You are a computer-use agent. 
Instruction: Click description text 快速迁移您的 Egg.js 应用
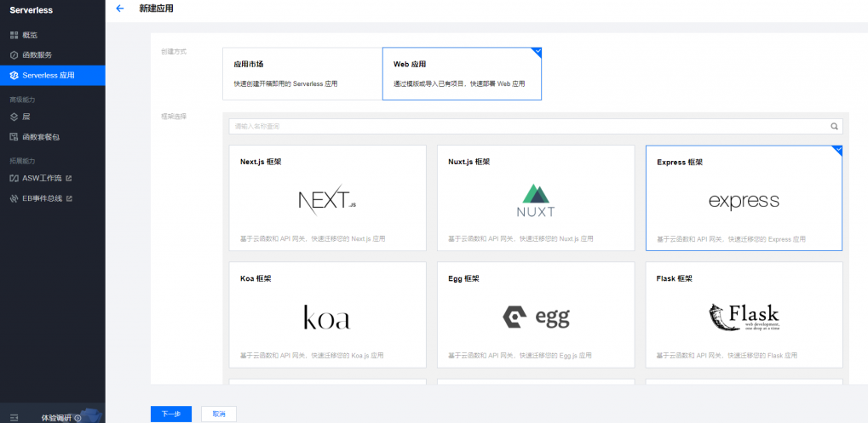tap(555, 356)
